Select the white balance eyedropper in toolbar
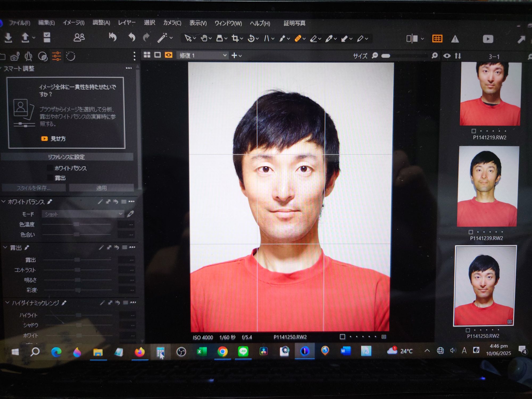Screen dimensions: 532x399 [329, 39]
